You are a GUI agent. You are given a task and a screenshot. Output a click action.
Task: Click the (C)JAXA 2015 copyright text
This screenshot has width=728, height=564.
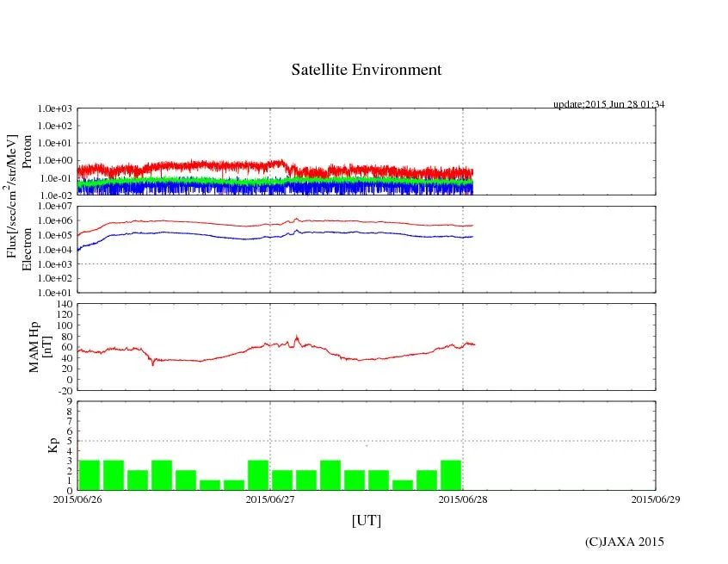click(624, 542)
